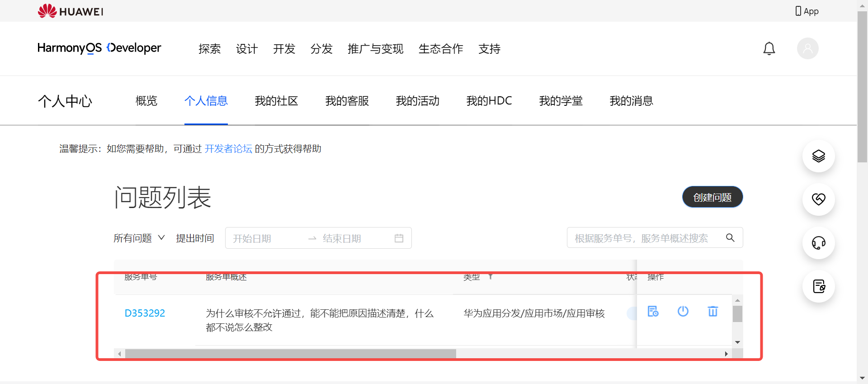This screenshot has width=868, height=384.
Task: Open the 开发 menu
Action: tap(284, 49)
